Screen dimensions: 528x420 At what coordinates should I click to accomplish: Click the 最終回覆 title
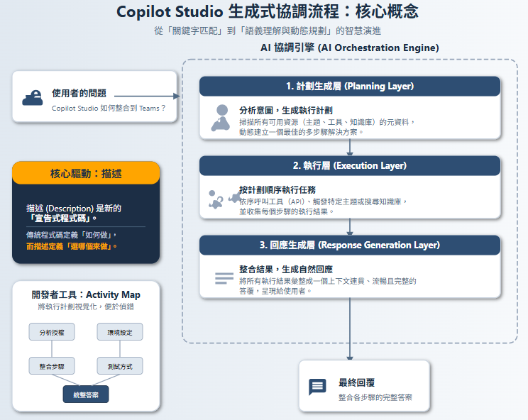pyautogui.click(x=356, y=382)
